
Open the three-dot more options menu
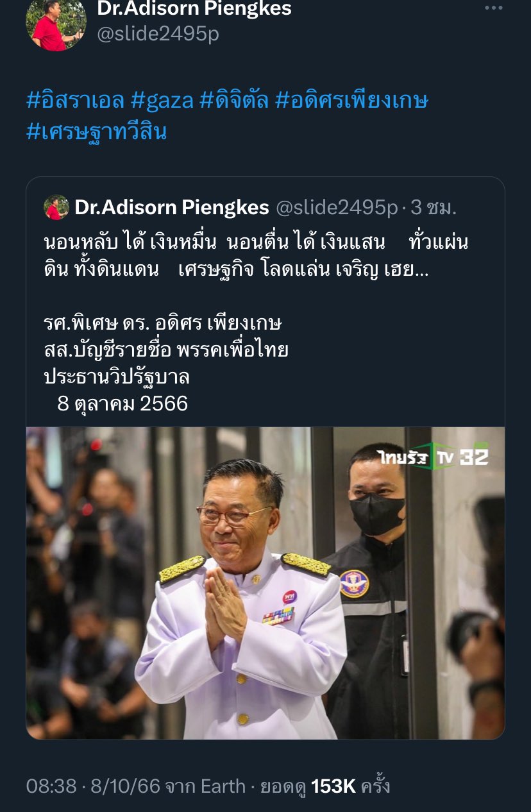coord(494,8)
